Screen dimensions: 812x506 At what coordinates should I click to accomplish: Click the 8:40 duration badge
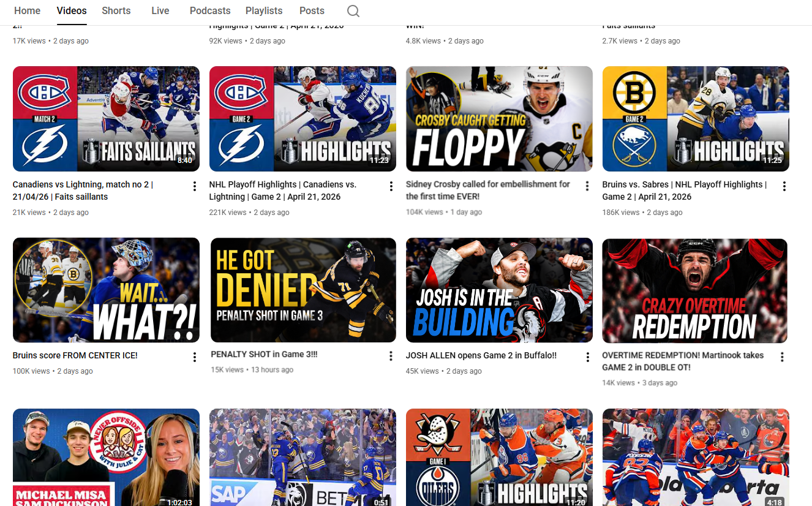click(x=185, y=161)
